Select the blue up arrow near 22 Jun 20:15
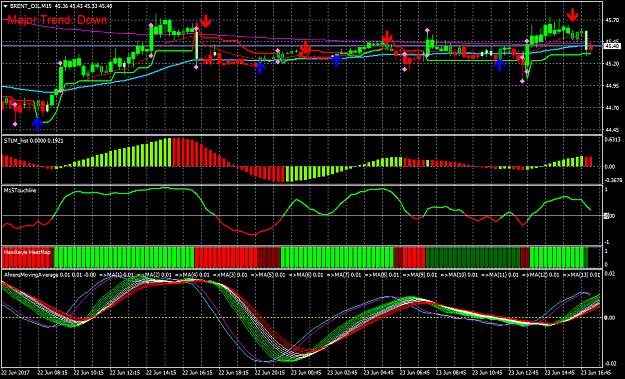Screen dimensions: 625x379 click(x=259, y=67)
